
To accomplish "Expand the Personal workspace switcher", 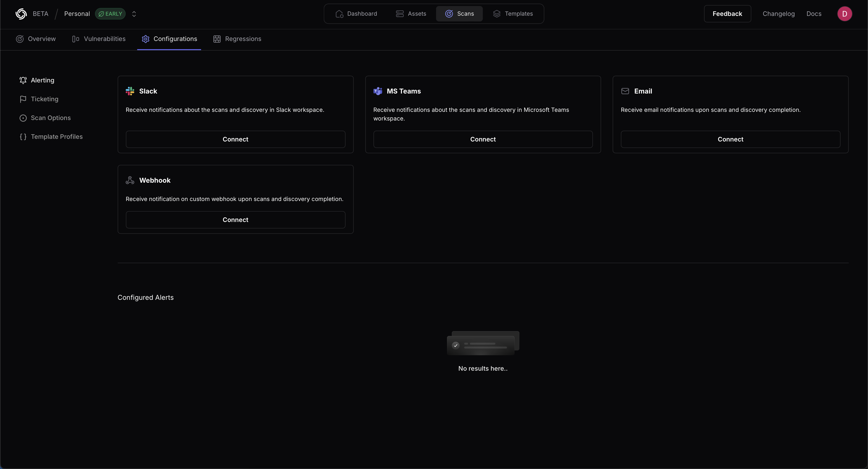I will point(134,14).
